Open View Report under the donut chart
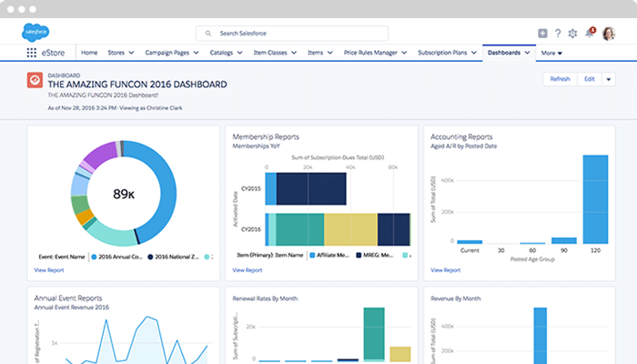 tap(49, 270)
